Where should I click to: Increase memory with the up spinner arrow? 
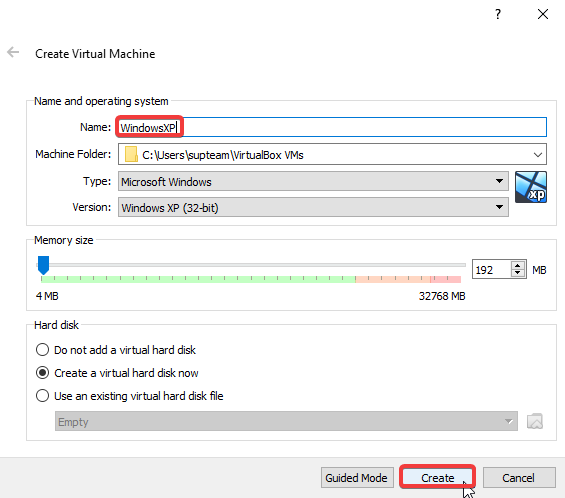point(518,266)
